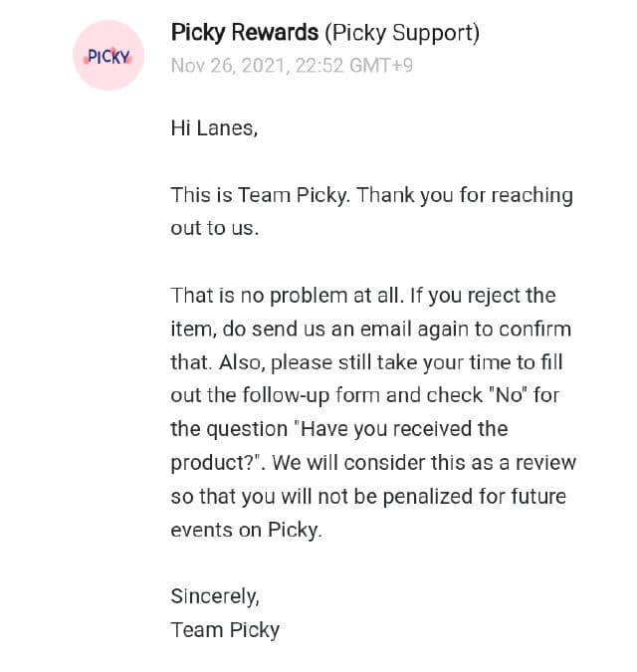637x672 pixels.
Task: Click the "events on Picky." line
Action: [247, 530]
